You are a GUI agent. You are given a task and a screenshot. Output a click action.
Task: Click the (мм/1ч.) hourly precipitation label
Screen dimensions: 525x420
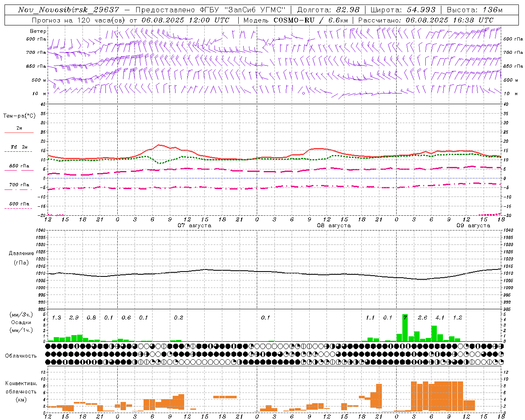click(x=21, y=330)
